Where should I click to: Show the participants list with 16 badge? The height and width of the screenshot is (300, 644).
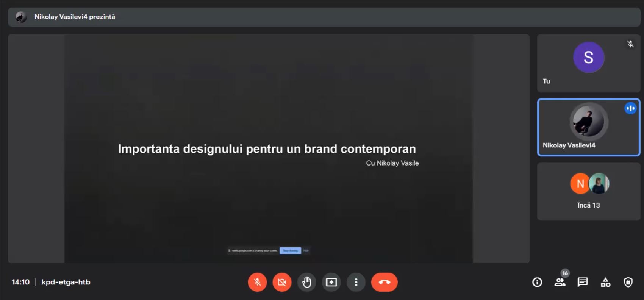(560, 282)
